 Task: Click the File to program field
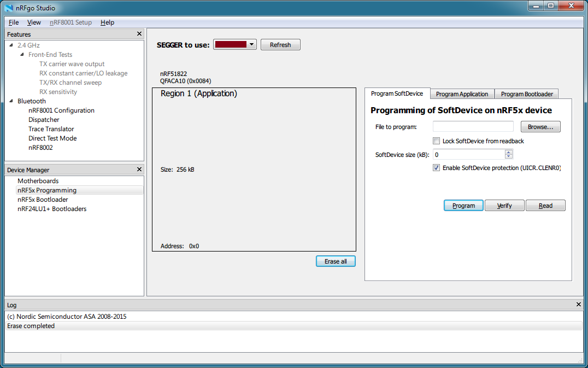tap(473, 127)
